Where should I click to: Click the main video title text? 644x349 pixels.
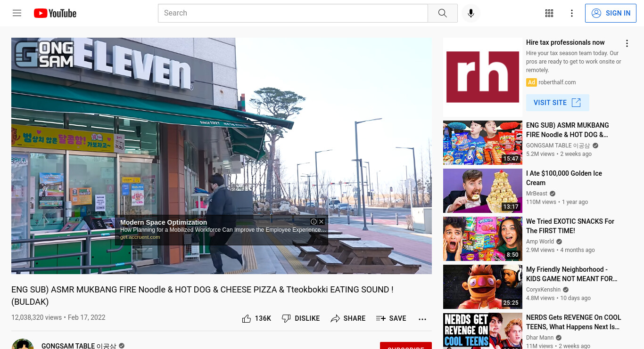tap(202, 296)
